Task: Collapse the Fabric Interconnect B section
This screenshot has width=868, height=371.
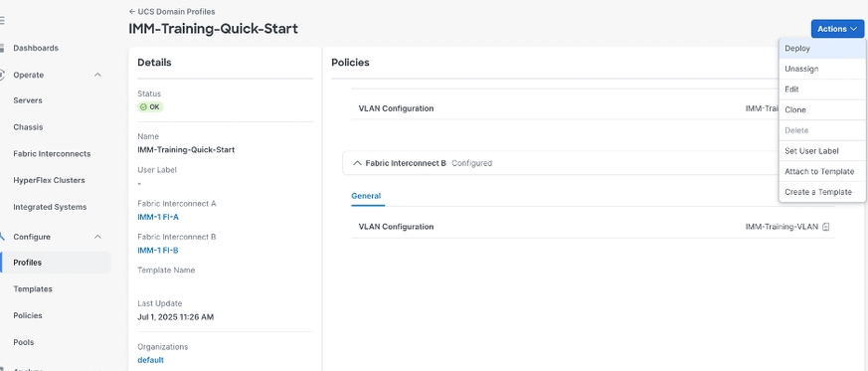Action: (358, 163)
